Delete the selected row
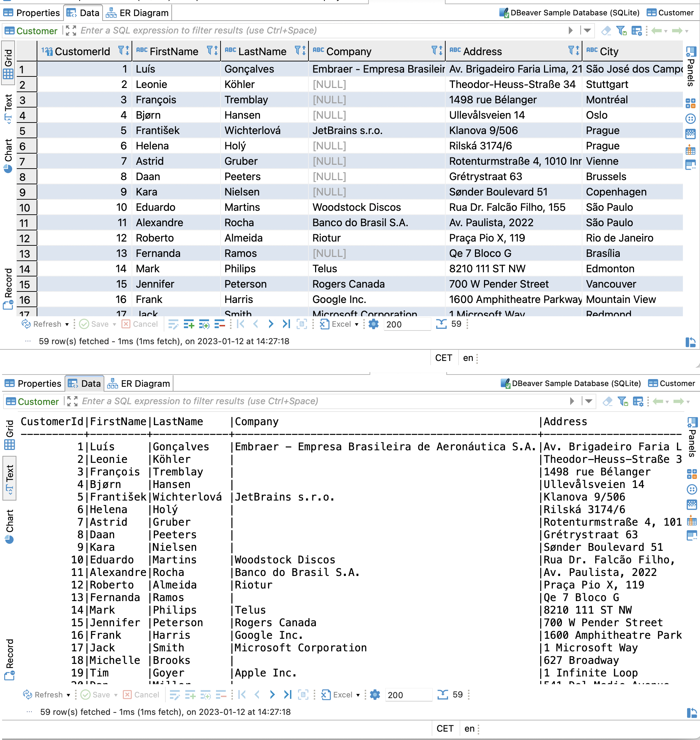This screenshot has height=740, width=700. (220, 324)
